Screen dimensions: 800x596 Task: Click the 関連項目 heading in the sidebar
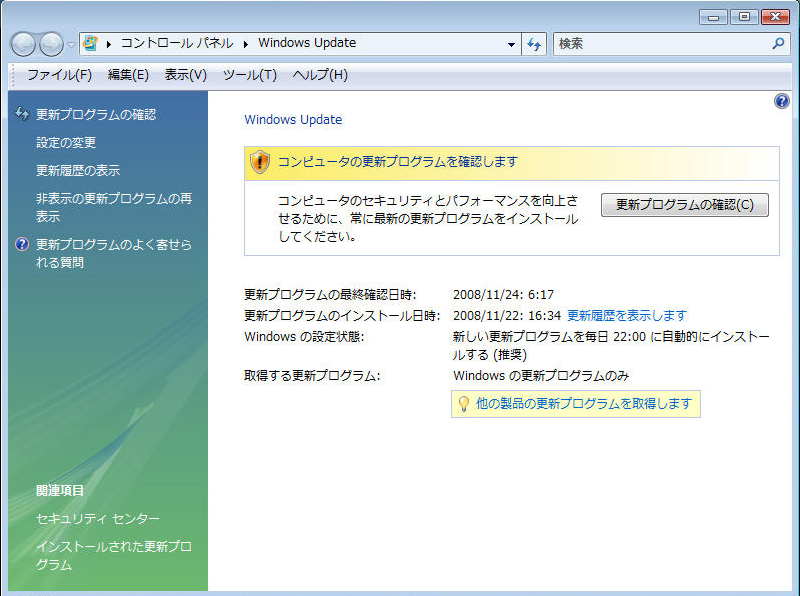[60, 490]
